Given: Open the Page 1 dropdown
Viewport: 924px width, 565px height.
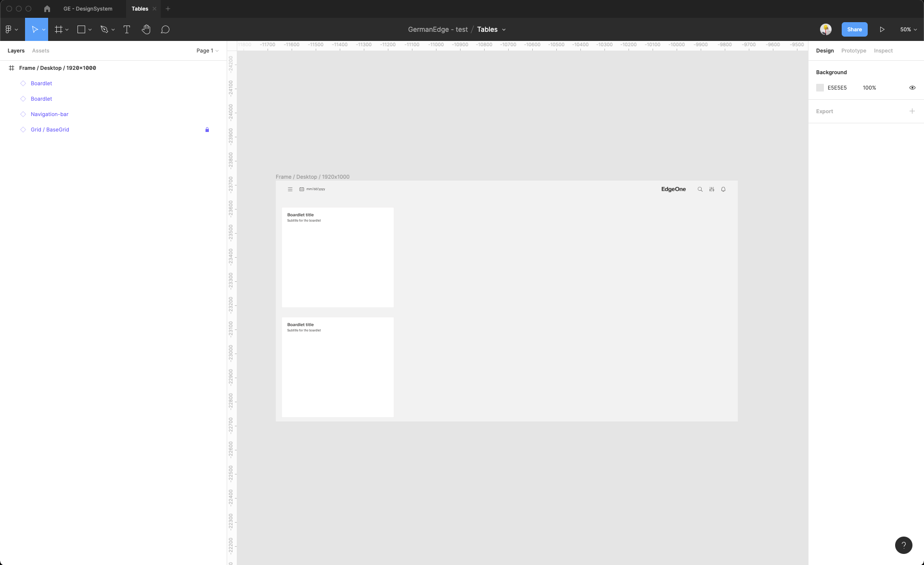Looking at the screenshot, I should click(x=207, y=51).
